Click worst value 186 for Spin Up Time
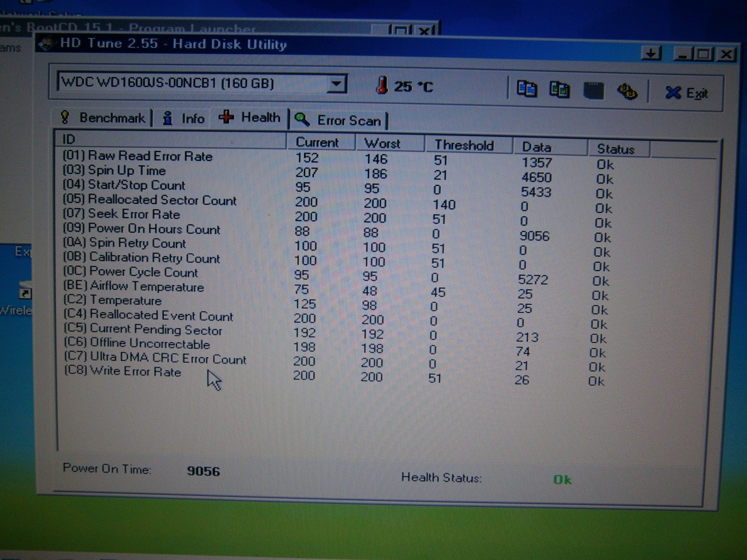This screenshot has width=747, height=560. click(x=376, y=174)
